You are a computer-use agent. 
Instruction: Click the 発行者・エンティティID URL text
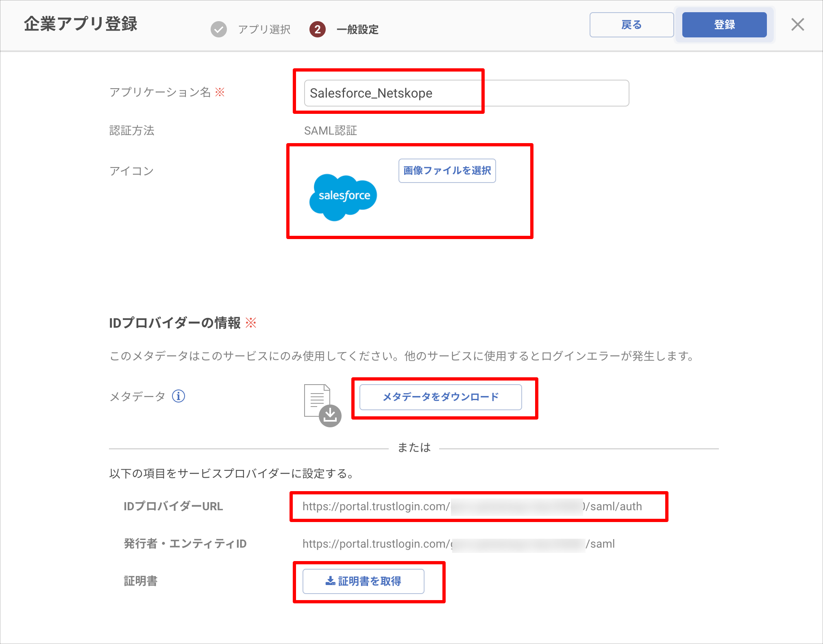click(x=459, y=544)
